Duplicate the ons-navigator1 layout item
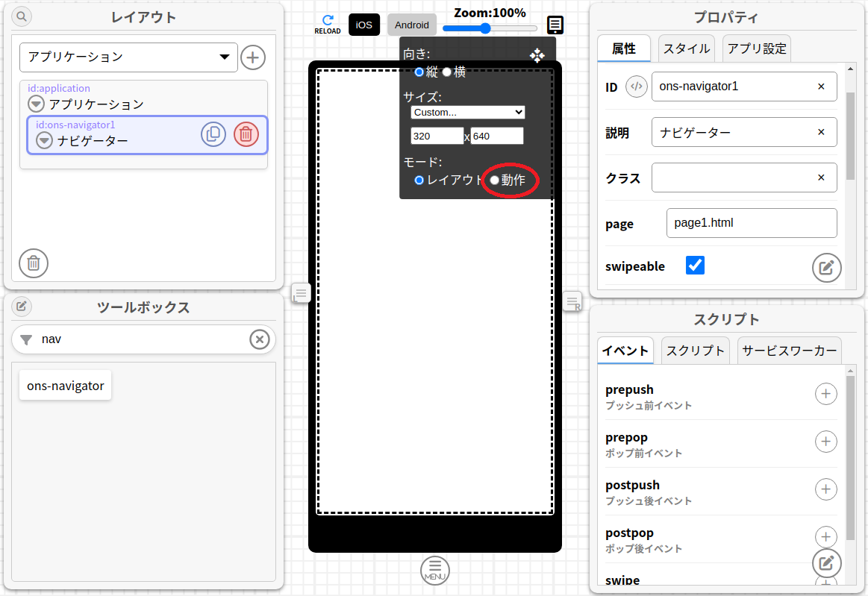The height and width of the screenshot is (596, 868). (x=213, y=134)
